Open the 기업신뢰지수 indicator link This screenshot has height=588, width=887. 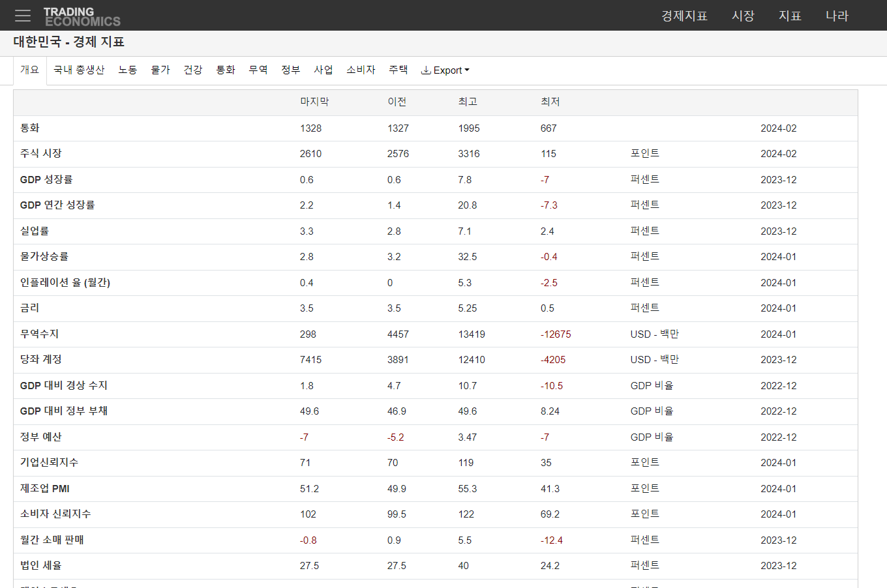tap(50, 463)
